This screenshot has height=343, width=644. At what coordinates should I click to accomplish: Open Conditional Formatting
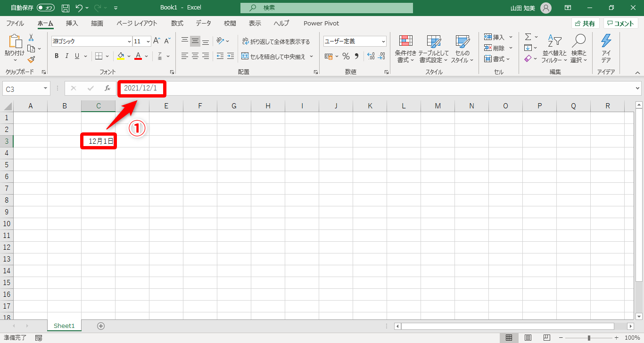point(405,49)
